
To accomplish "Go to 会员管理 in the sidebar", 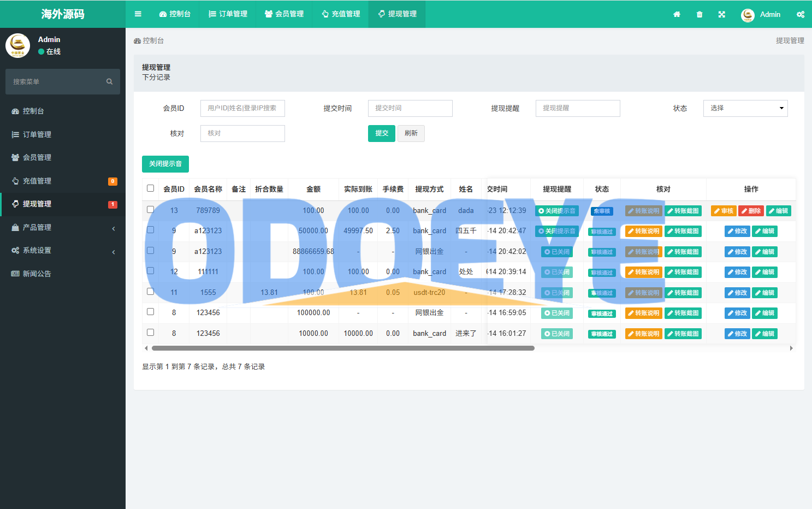I will click(x=37, y=157).
